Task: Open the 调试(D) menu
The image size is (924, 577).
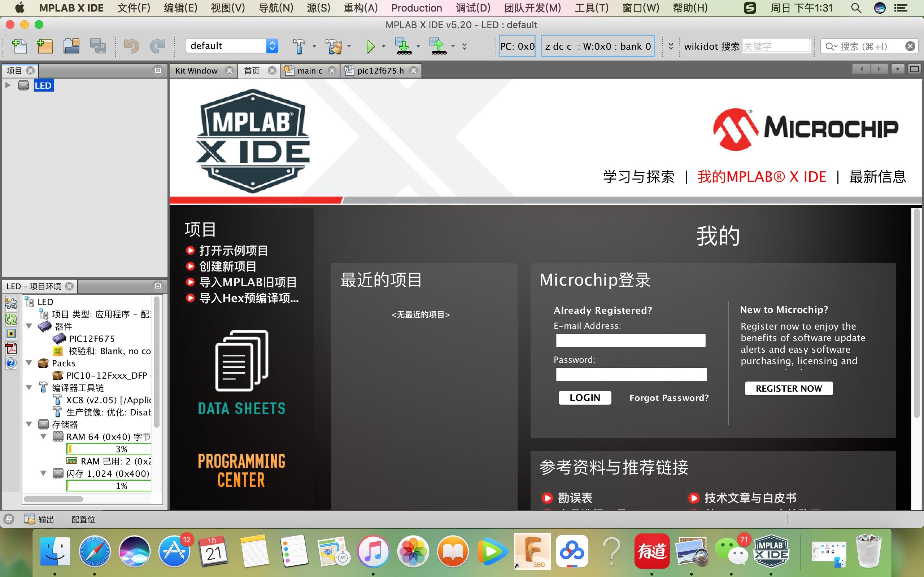Action: click(473, 8)
